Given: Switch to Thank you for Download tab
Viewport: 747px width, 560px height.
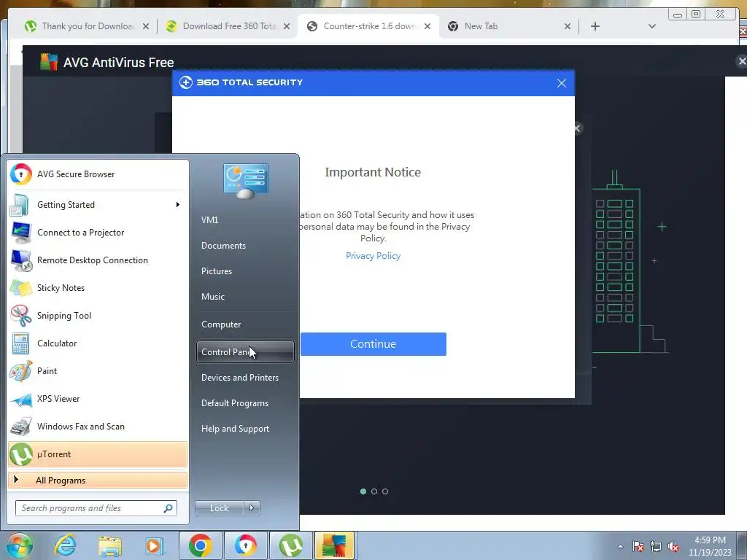Looking at the screenshot, I should coord(88,26).
